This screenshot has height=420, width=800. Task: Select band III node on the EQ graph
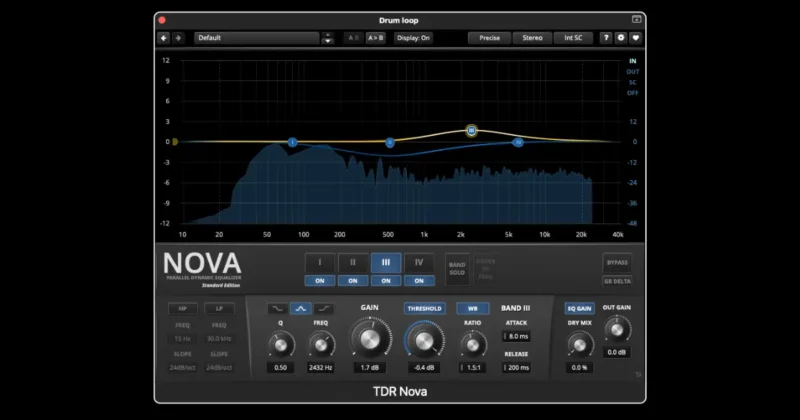pyautogui.click(x=471, y=131)
